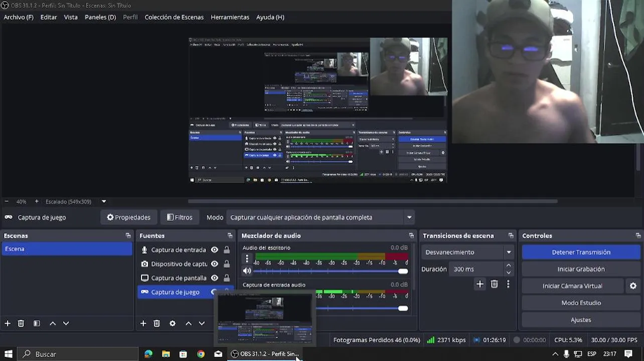Open virtual camera settings gear
Viewport: 644px width, 361px height.
click(x=633, y=286)
